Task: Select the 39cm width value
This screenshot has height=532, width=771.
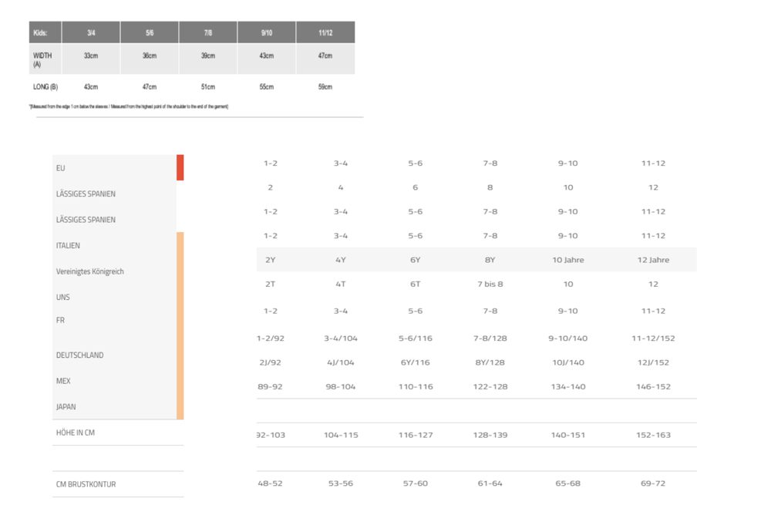Action: tap(208, 56)
